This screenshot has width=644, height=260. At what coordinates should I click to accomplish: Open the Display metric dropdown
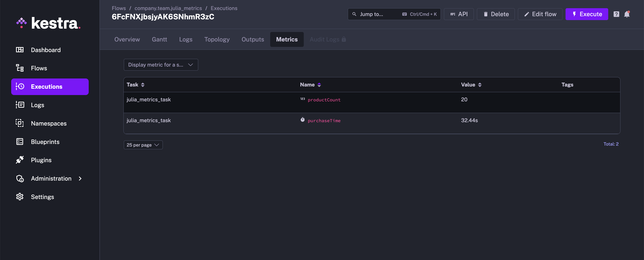161,65
